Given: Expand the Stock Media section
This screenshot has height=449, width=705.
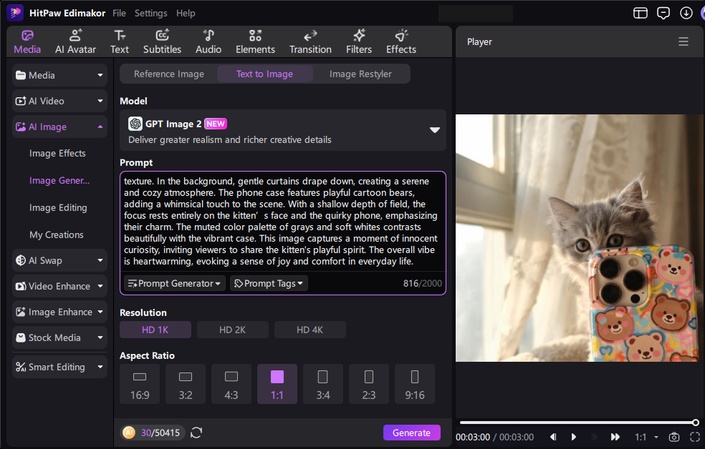Looking at the screenshot, I should click(x=60, y=338).
